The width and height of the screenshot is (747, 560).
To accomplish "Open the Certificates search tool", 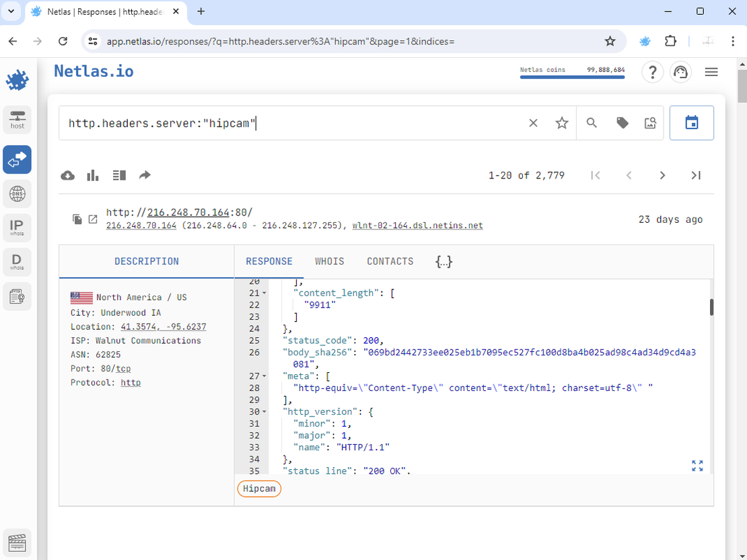I will click(17, 296).
